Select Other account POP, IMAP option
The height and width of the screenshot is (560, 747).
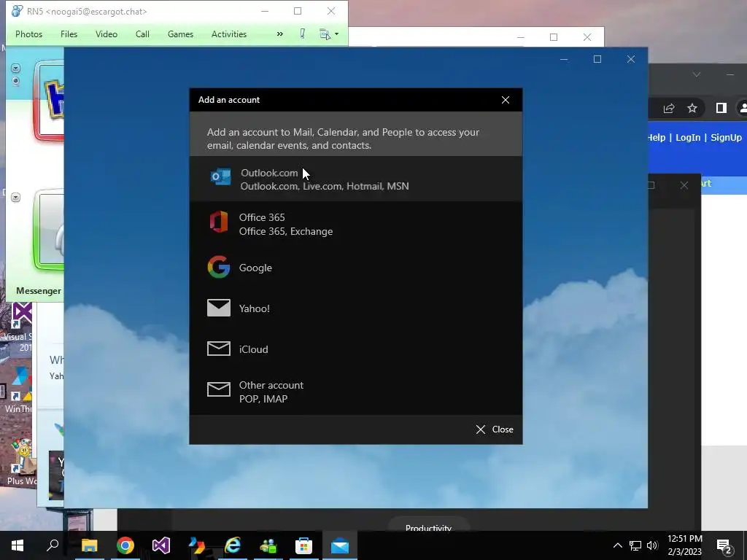click(356, 392)
